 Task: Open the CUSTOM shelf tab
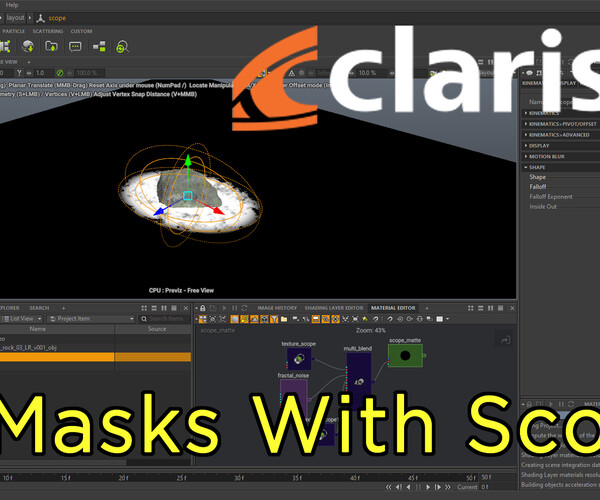[81, 31]
